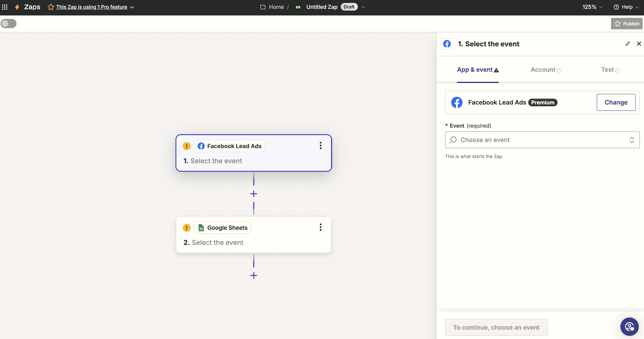Toggle the Zap on/off switch
Viewport: 644px width, 339px height.
[x=9, y=23]
